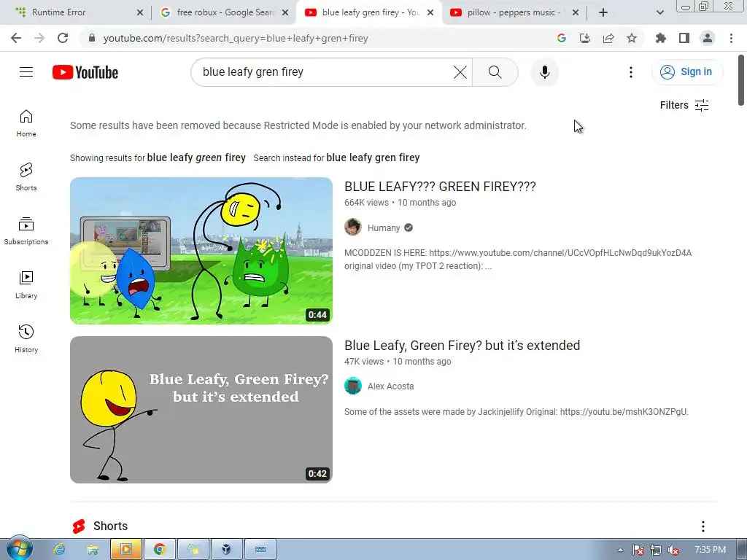Open the Chrome profile avatar
The image size is (747, 560).
[708, 38]
